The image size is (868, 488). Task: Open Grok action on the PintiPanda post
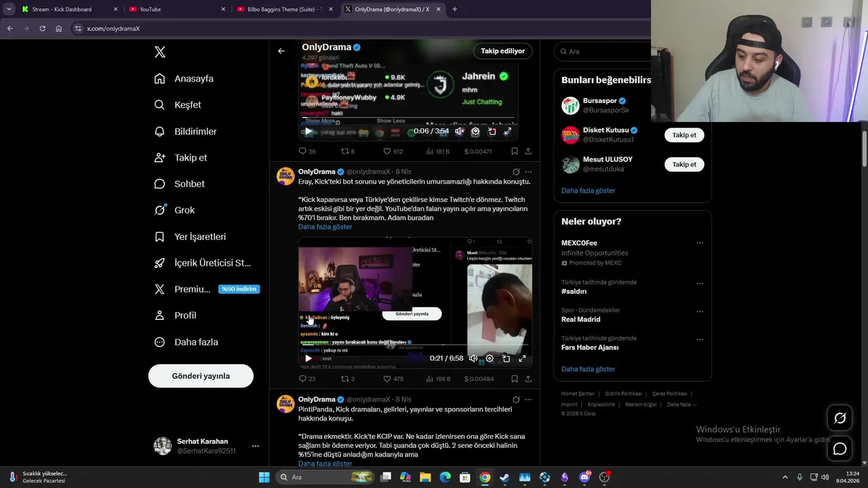point(516,400)
